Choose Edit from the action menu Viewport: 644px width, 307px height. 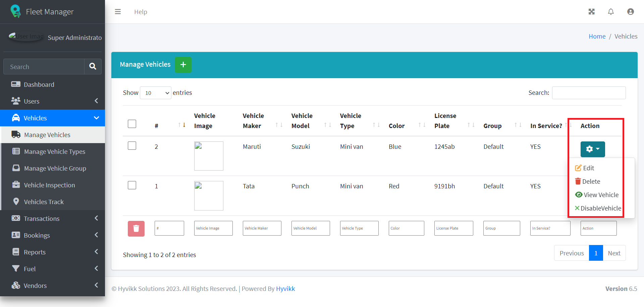(588, 168)
